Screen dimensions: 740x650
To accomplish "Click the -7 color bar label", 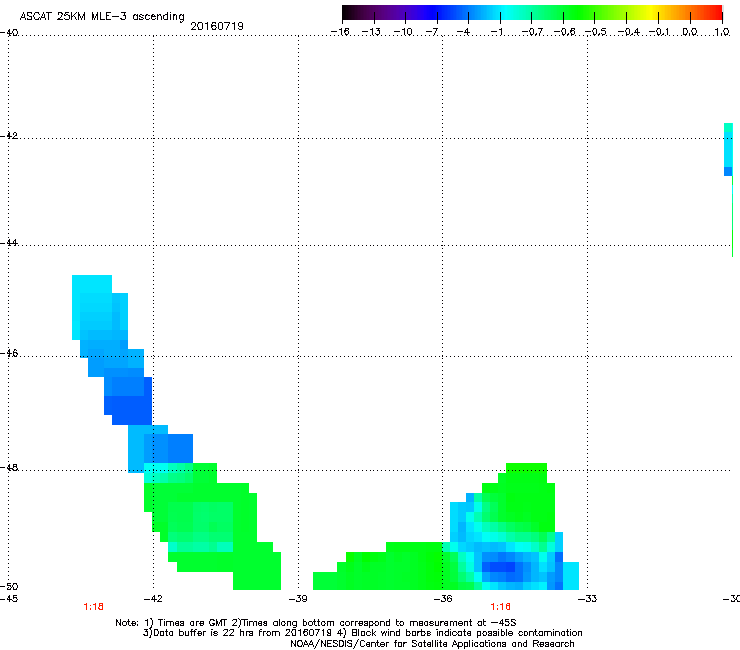I will (x=431, y=32).
